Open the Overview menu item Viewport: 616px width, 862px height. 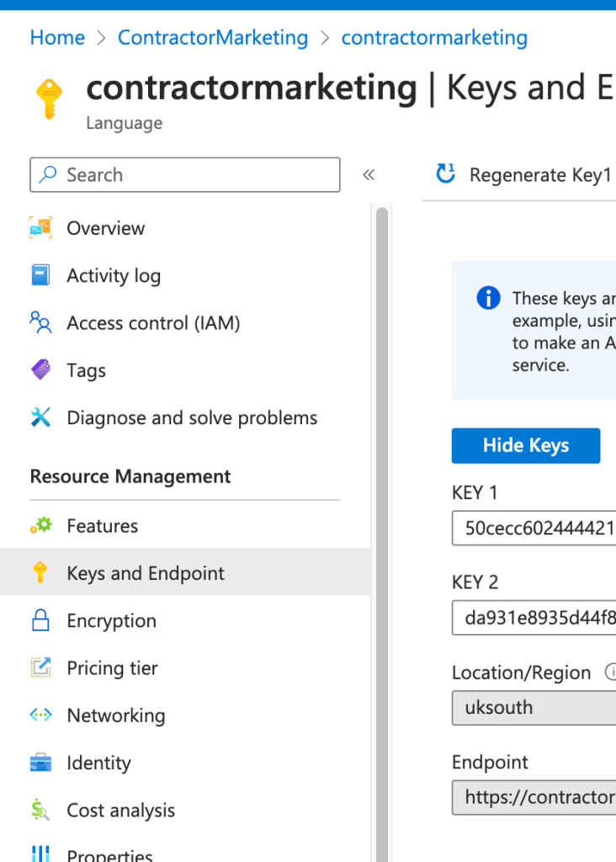tap(185, 228)
